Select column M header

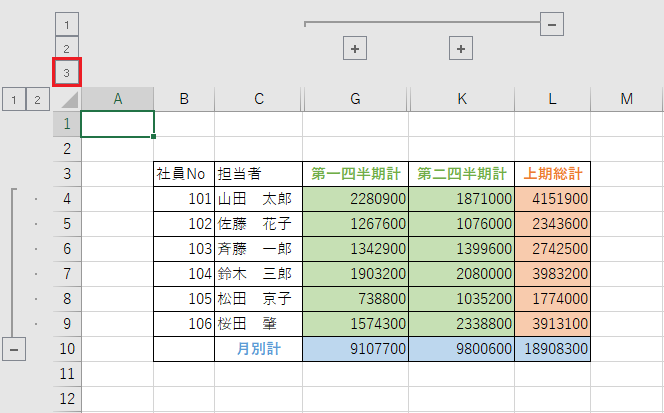tap(627, 100)
